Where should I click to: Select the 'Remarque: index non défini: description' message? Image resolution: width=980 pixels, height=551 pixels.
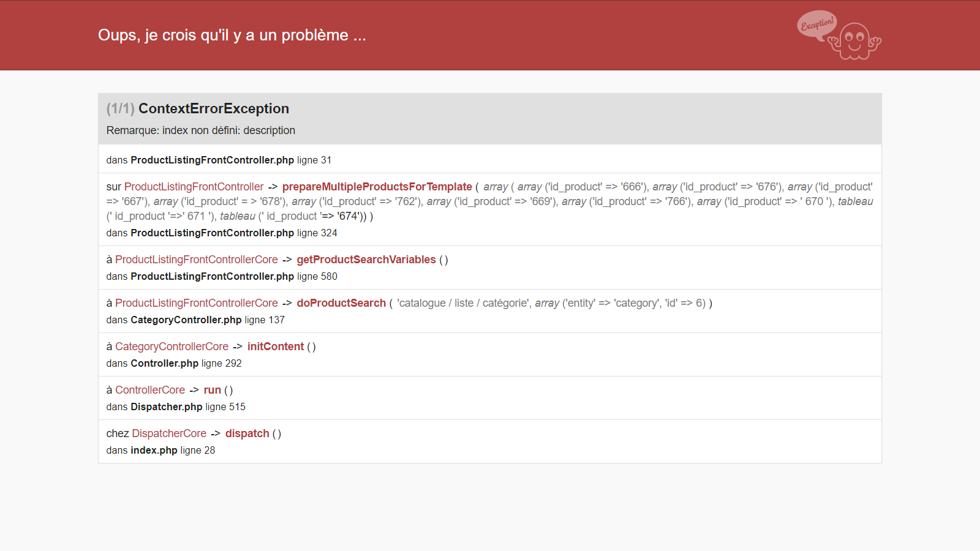201,130
